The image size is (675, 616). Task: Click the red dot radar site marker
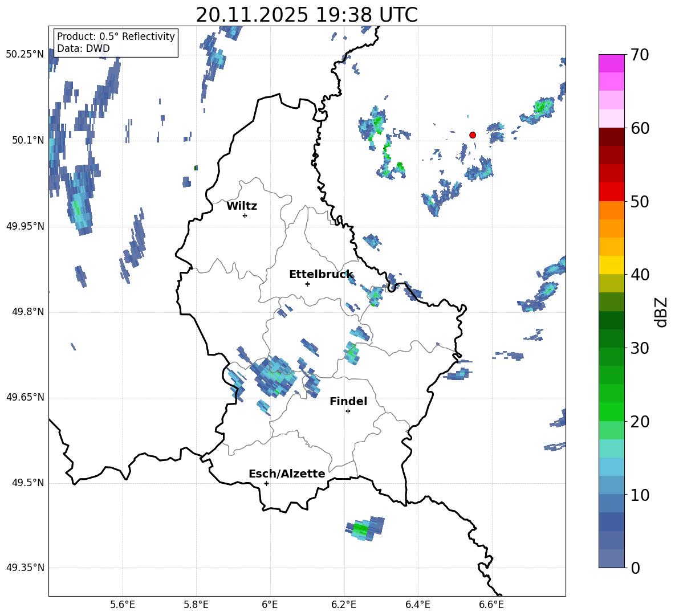click(473, 135)
